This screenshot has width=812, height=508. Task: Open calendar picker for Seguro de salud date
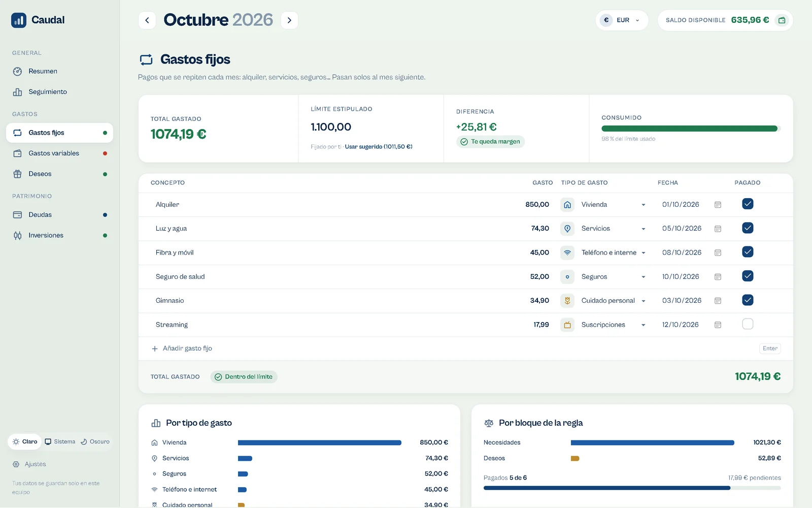click(718, 277)
